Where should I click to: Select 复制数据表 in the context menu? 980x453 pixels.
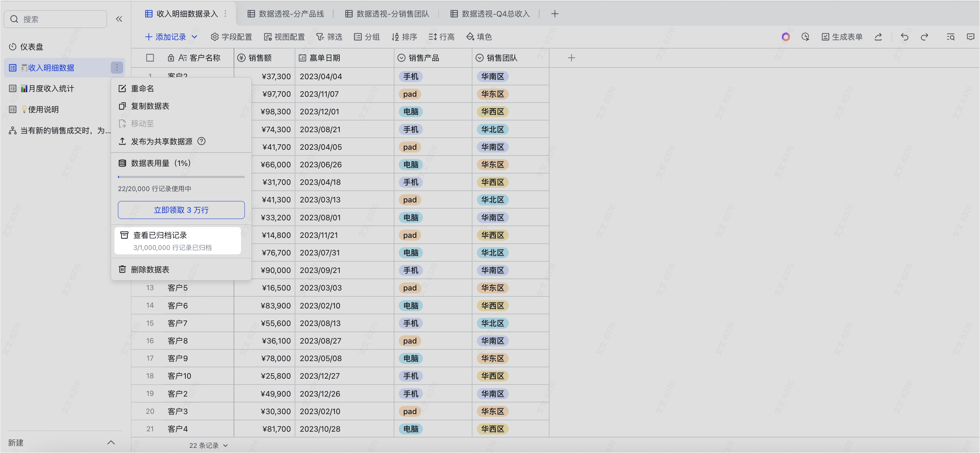click(181, 106)
